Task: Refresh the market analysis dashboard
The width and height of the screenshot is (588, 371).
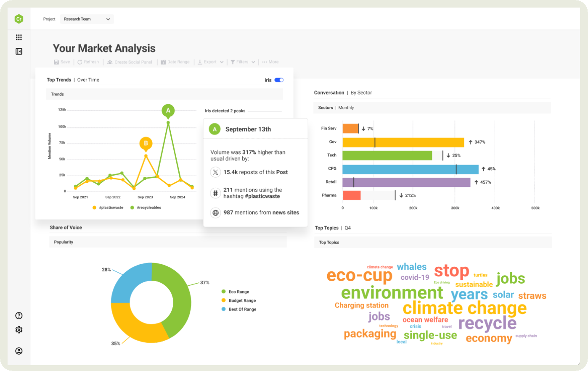Action: pos(79,62)
